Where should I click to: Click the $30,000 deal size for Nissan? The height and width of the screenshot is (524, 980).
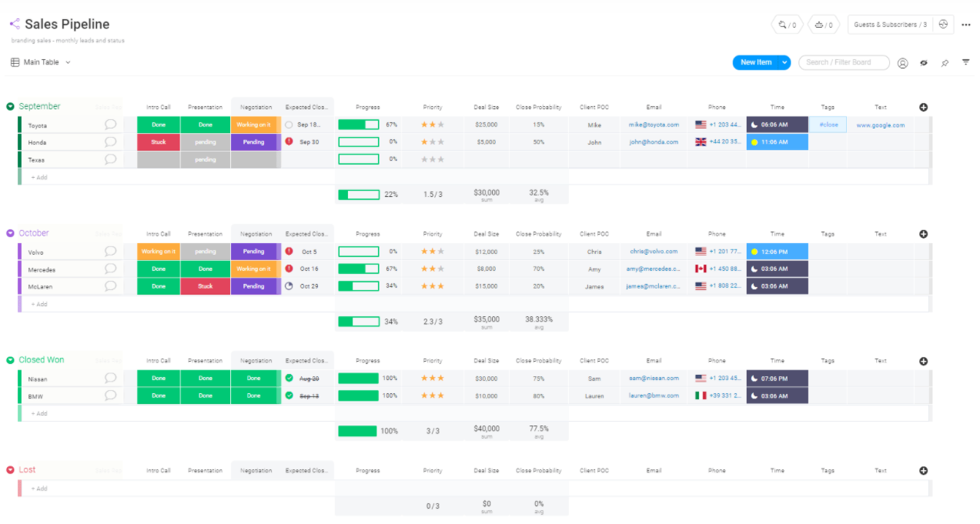click(487, 379)
